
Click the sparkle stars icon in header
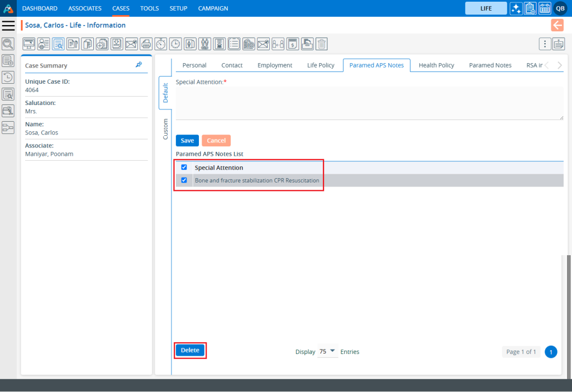click(x=516, y=8)
